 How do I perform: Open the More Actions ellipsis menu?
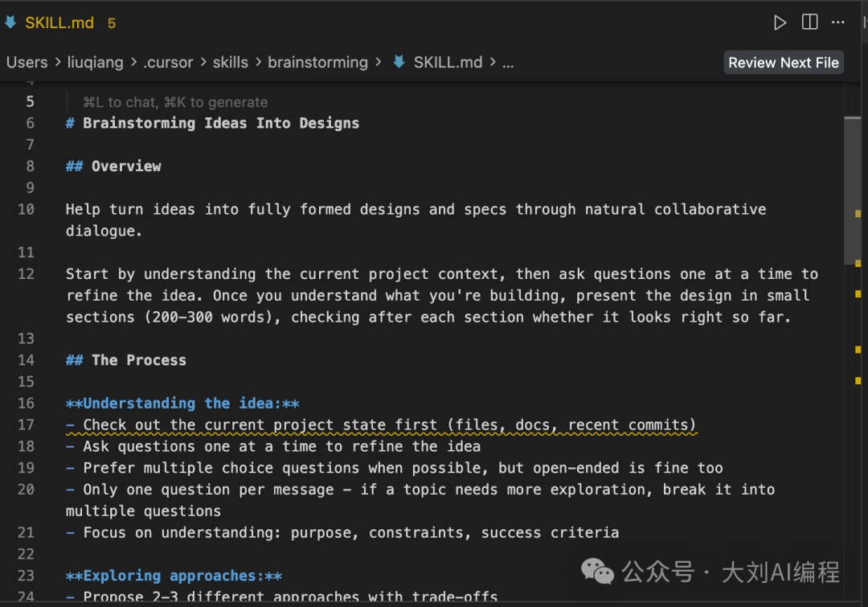[x=838, y=23]
